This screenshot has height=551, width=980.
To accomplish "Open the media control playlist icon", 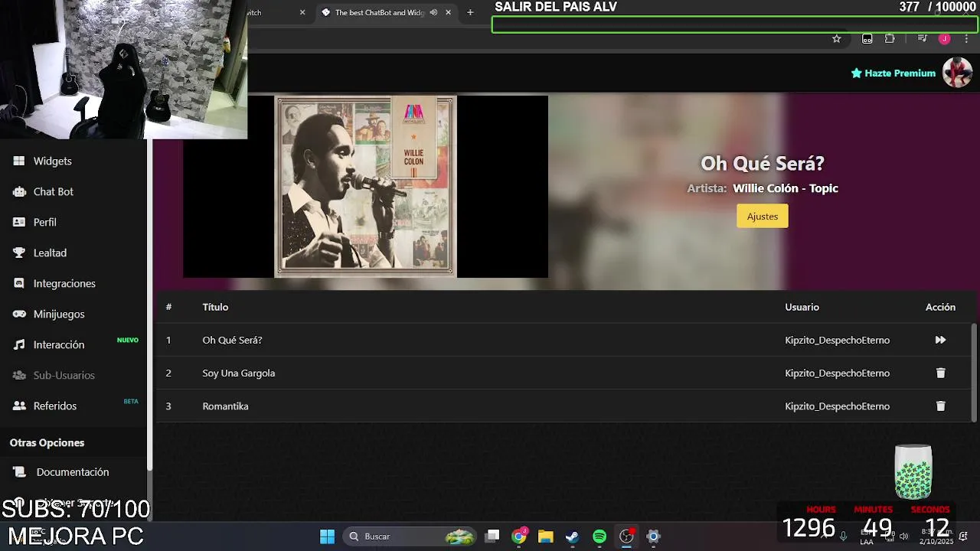I will 922,38.
